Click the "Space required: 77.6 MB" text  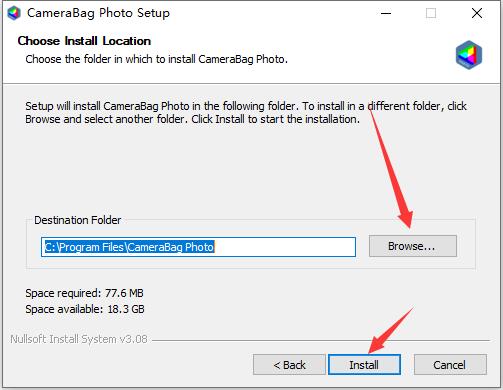pos(84,293)
